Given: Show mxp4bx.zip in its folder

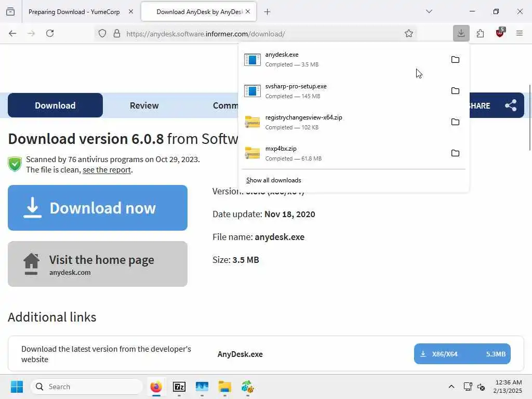Looking at the screenshot, I should (x=455, y=153).
